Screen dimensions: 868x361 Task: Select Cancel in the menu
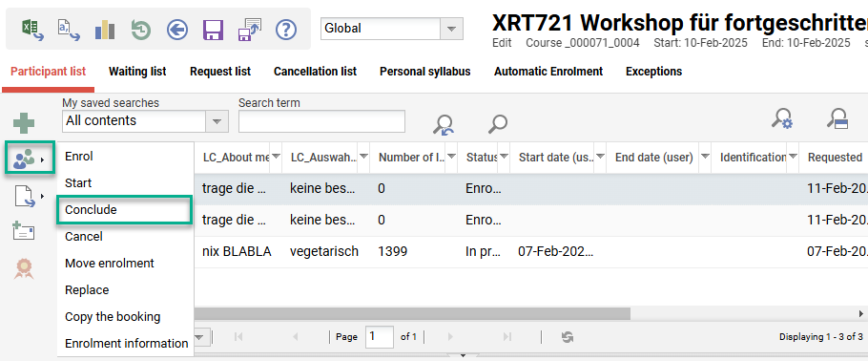[125, 236]
